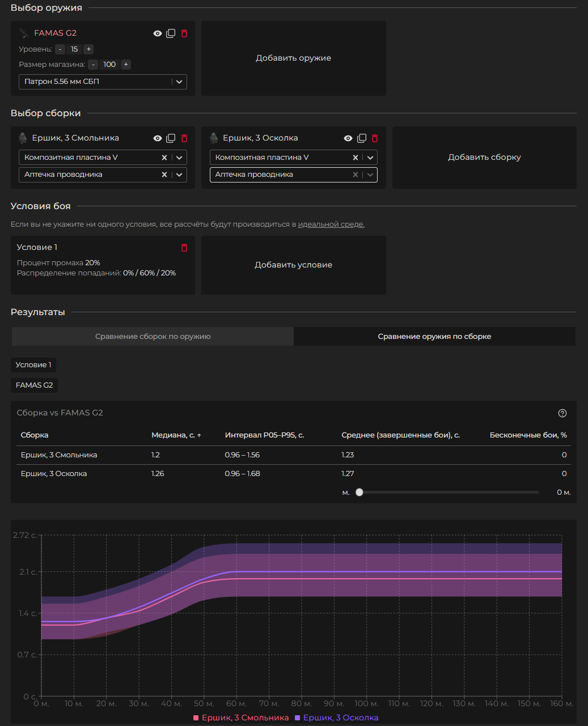The image size is (588, 726).
Task: Decrease weapon level with minus button
Action: pyautogui.click(x=60, y=49)
